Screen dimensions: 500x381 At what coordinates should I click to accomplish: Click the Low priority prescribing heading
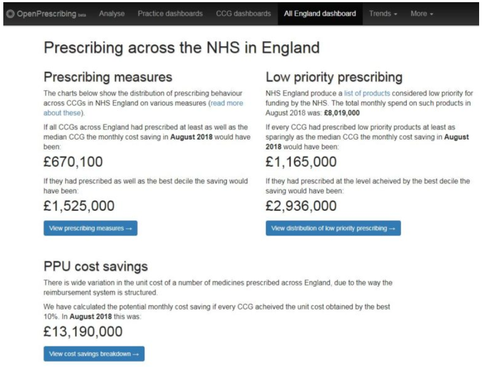click(x=334, y=77)
